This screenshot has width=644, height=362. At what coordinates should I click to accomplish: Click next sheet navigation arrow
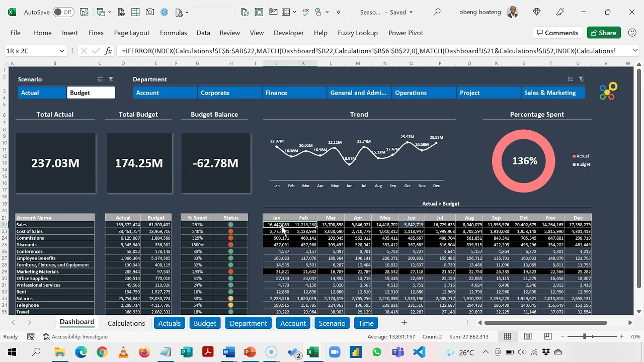30,323
